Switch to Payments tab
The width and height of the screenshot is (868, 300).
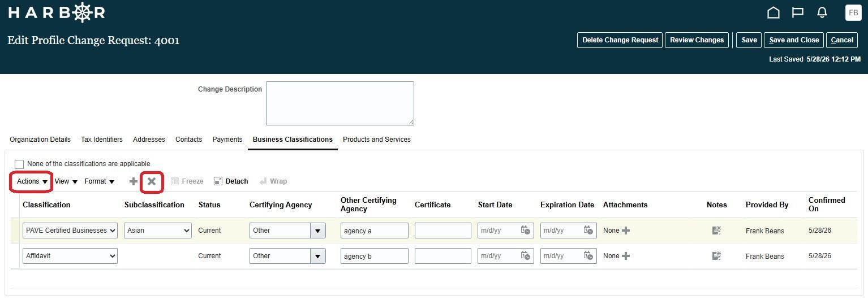pos(227,140)
